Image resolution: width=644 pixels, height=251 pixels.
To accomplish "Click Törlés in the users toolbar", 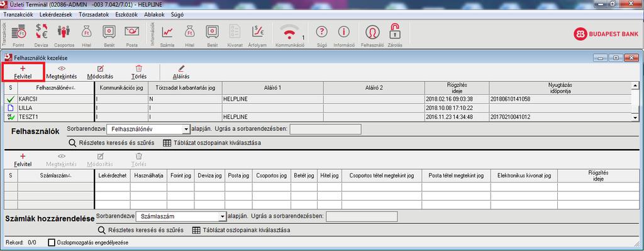I will tap(139, 72).
